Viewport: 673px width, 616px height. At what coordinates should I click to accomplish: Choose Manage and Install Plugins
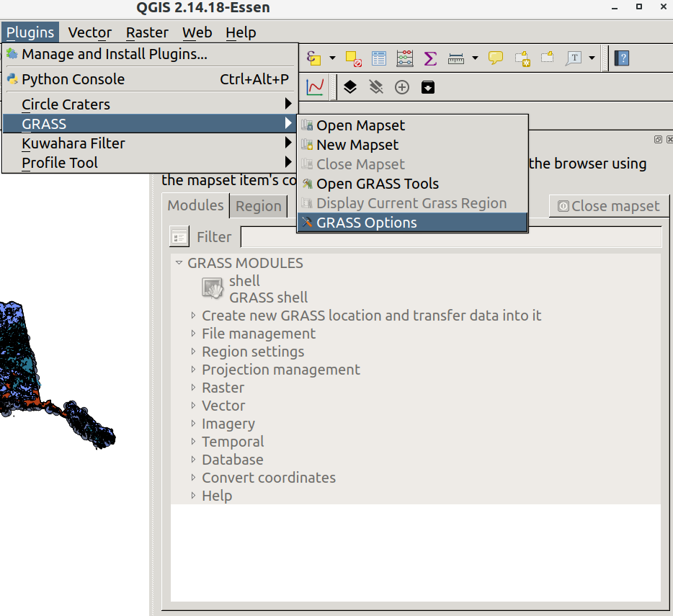(150, 54)
